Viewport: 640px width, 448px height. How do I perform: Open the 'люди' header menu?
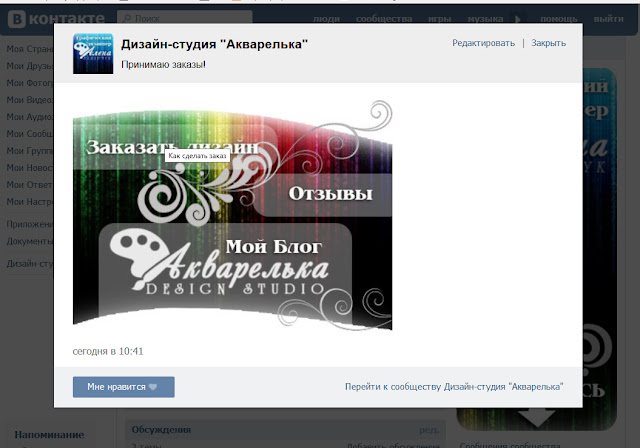(x=326, y=19)
